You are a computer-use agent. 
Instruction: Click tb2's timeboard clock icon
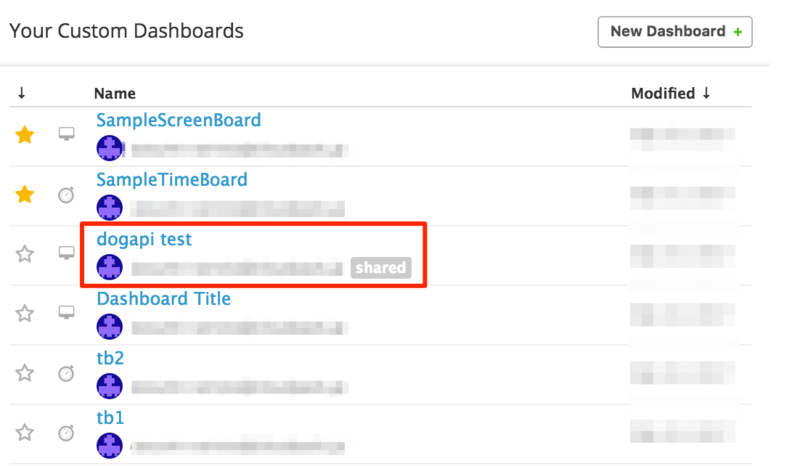66,373
